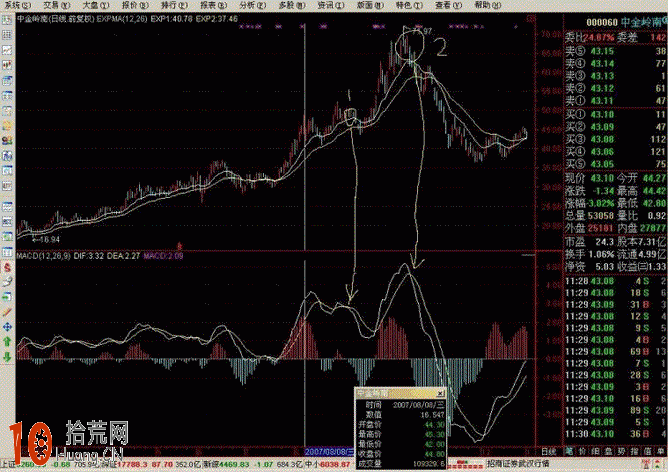
Task: Open the 资讯 menu
Action: click(x=331, y=5)
